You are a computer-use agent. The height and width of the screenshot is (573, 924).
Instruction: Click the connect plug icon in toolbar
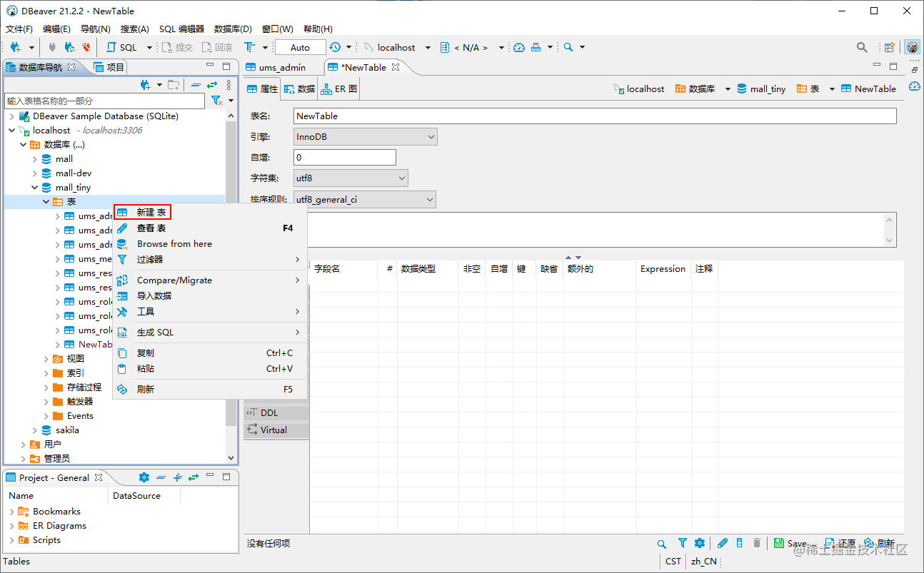click(52, 47)
